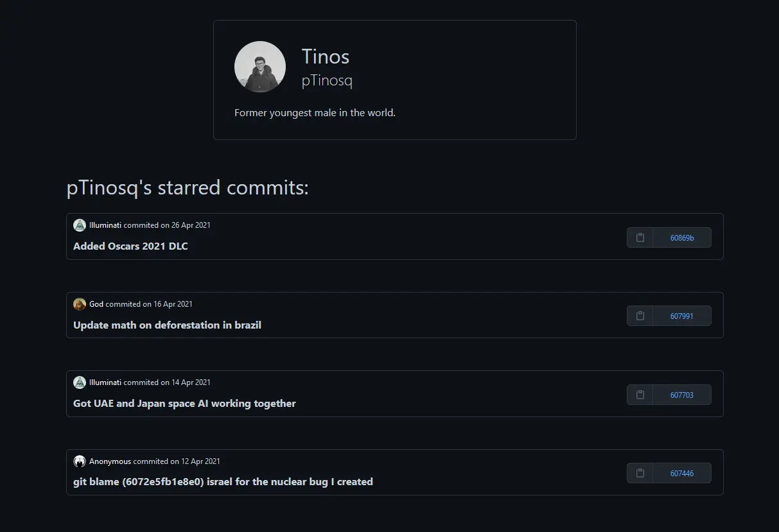Click the Tinos profile name
This screenshot has height=532, width=779.
coord(325,56)
